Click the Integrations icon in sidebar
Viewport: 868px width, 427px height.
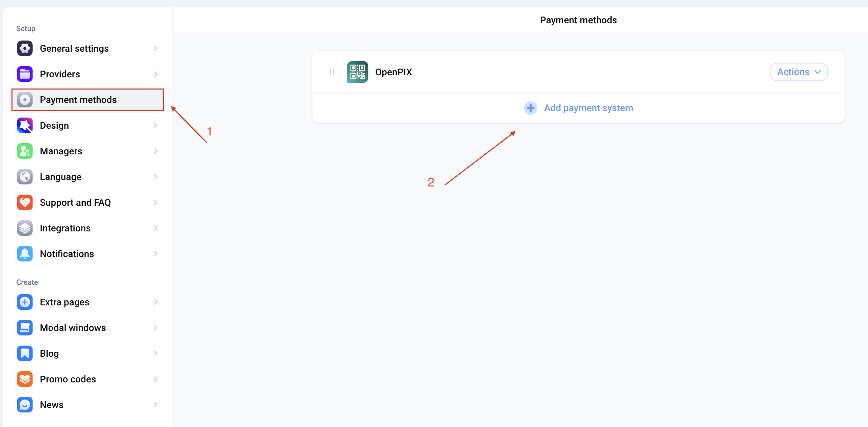[25, 228]
